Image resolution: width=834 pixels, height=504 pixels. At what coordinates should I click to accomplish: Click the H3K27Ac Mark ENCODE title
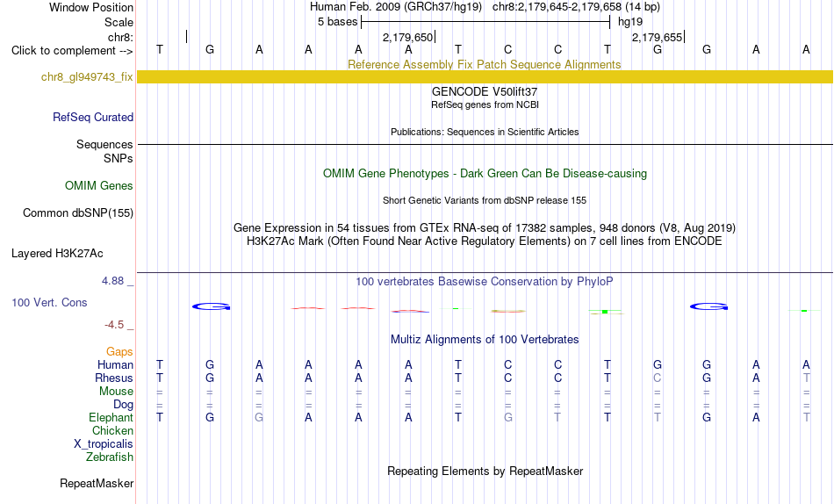click(x=485, y=241)
